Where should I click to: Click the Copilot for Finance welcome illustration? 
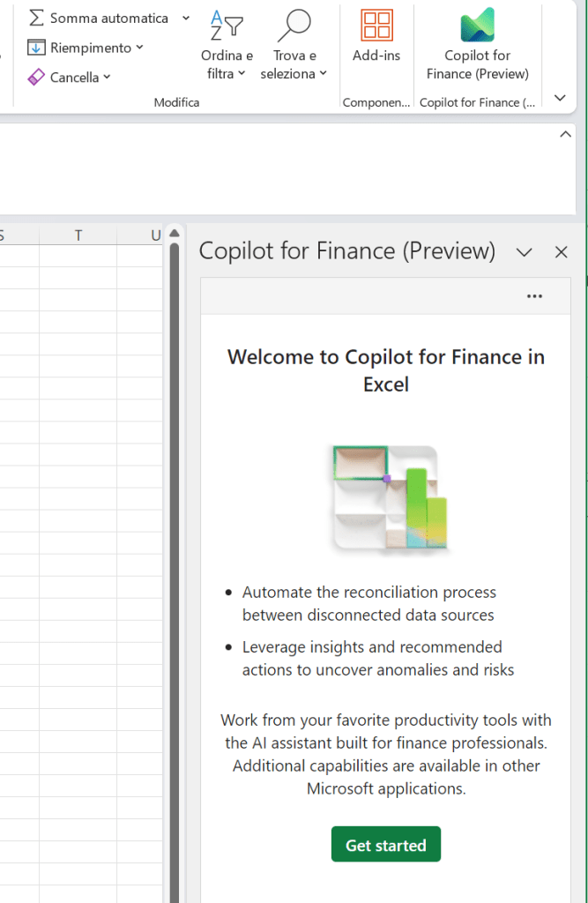(x=386, y=499)
